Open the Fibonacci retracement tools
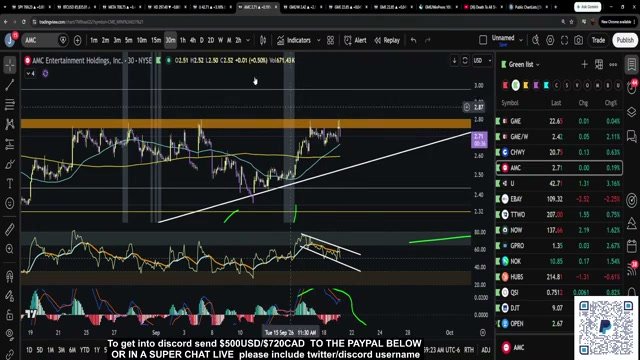Viewport: 640px width, 360px height. tap(10, 104)
